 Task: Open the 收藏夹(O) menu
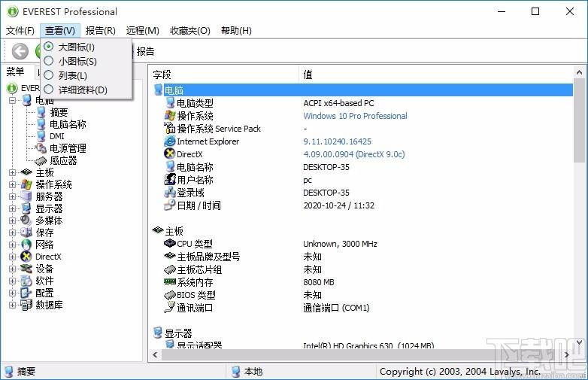point(190,30)
